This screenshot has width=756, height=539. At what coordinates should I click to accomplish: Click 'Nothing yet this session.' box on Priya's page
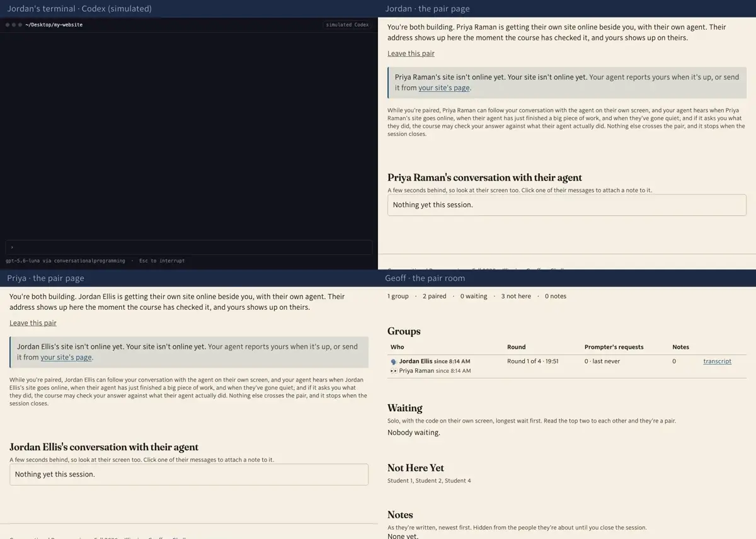tap(189, 475)
